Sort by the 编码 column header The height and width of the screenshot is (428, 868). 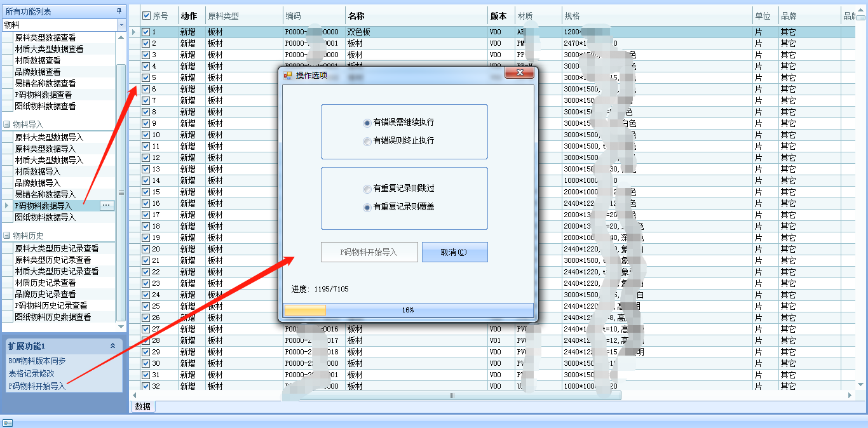314,16
